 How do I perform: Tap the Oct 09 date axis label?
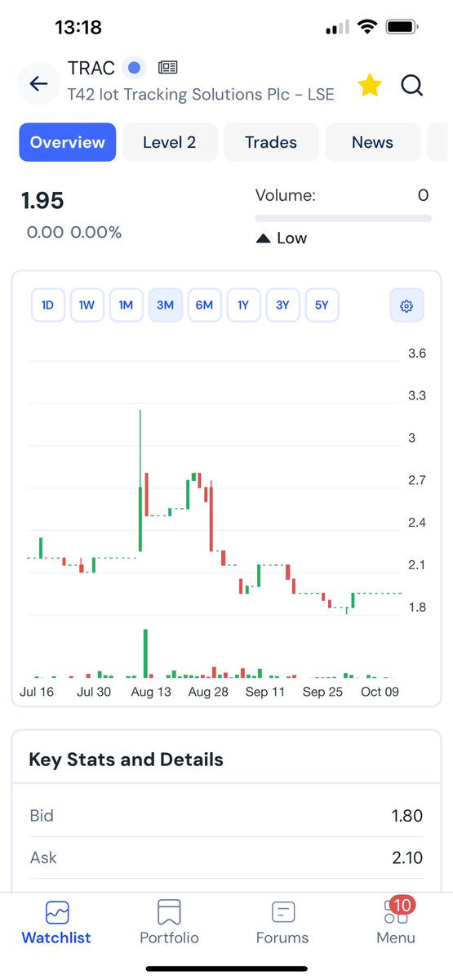(381, 692)
